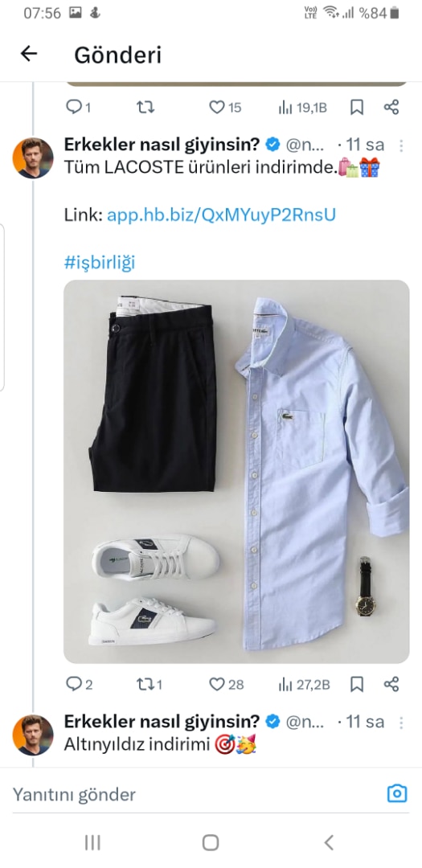
Task: Retweet the upper post with no retweet count
Action: tap(145, 107)
